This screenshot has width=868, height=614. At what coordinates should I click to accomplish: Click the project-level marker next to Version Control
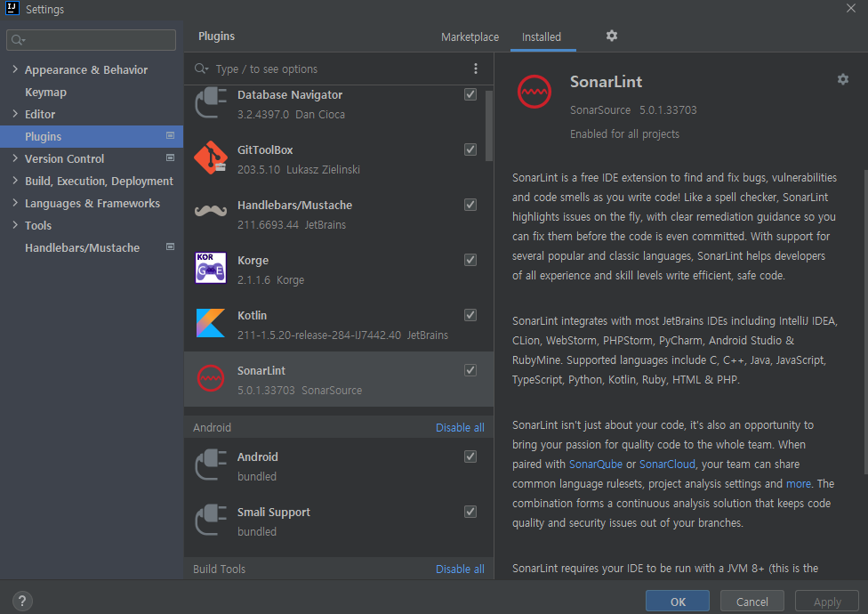pos(171,158)
